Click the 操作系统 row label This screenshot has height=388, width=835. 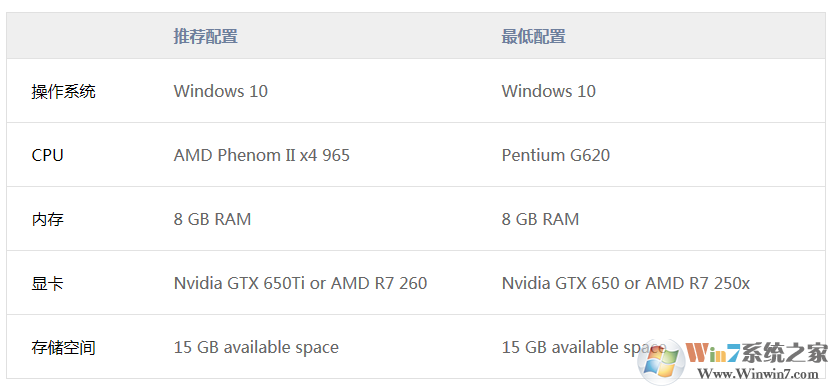(63, 92)
